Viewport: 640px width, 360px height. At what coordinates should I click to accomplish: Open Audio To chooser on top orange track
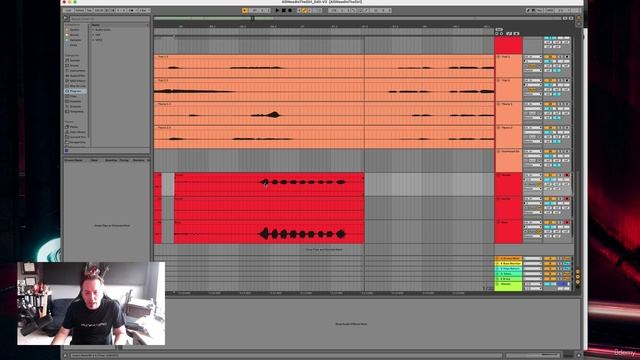point(533,70)
